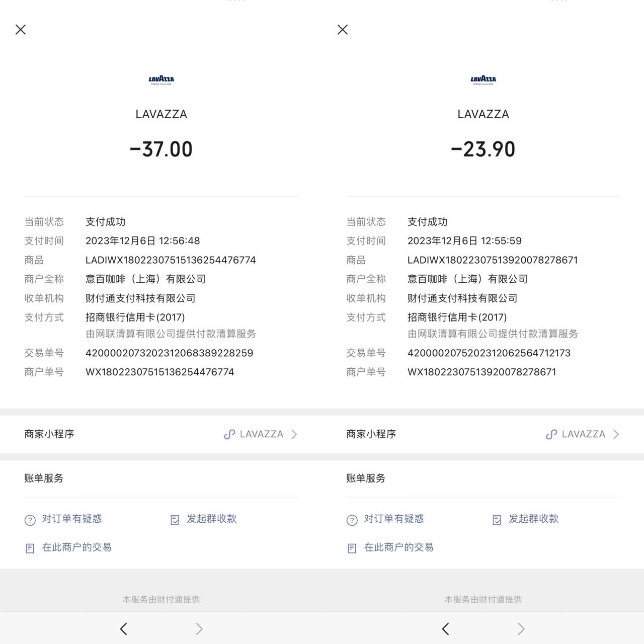Select 本服务由财付通提供 footer under -23.90 receipt
The height and width of the screenshot is (644, 644).
(x=483, y=599)
